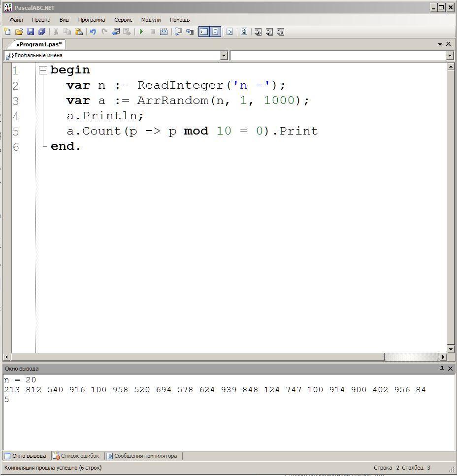The width and height of the screenshot is (457, 476).
Task: Pin the Окно вывода panel
Action: click(x=442, y=368)
